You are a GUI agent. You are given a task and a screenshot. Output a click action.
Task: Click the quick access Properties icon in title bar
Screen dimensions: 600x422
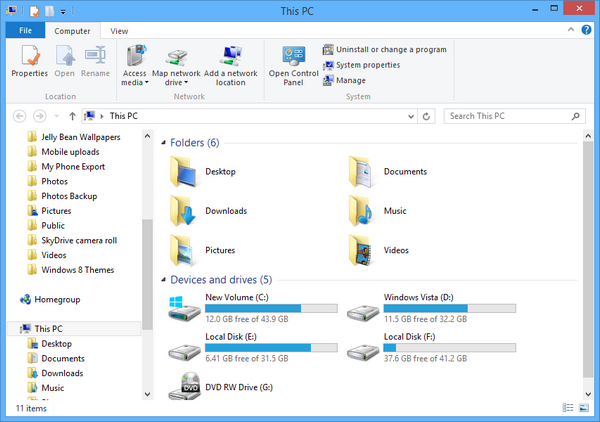pos(34,11)
